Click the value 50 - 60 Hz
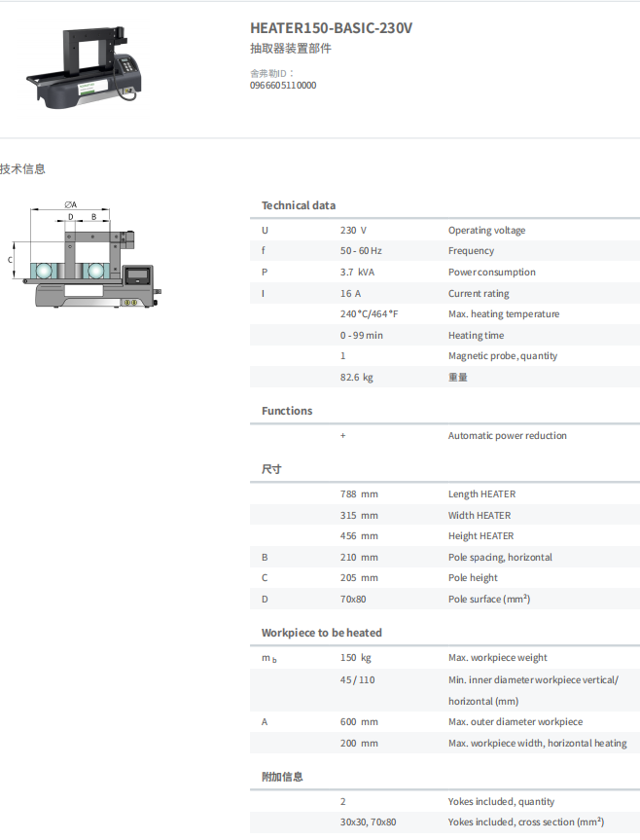This screenshot has height=840, width=640. 361,251
